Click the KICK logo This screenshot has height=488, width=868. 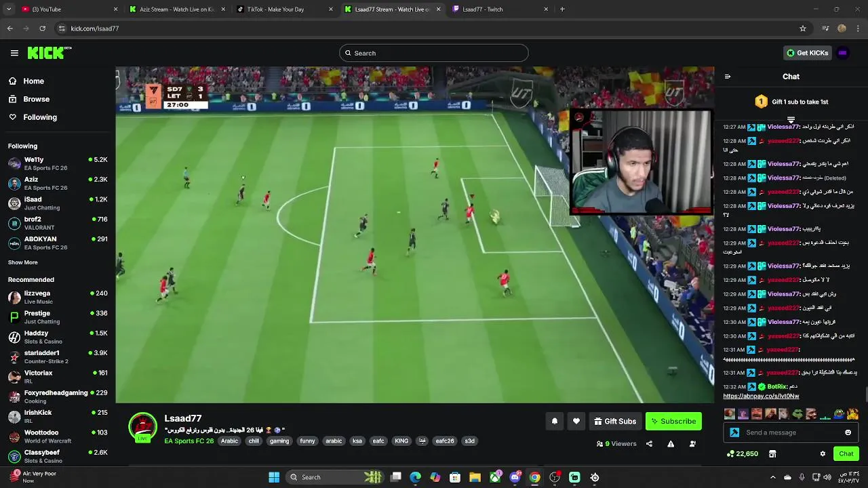pos(50,53)
